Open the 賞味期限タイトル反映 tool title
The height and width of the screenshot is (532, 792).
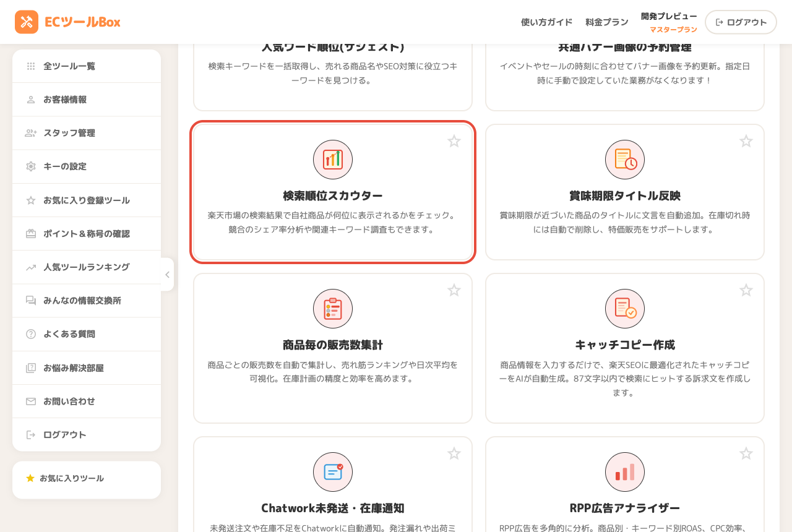625,195
